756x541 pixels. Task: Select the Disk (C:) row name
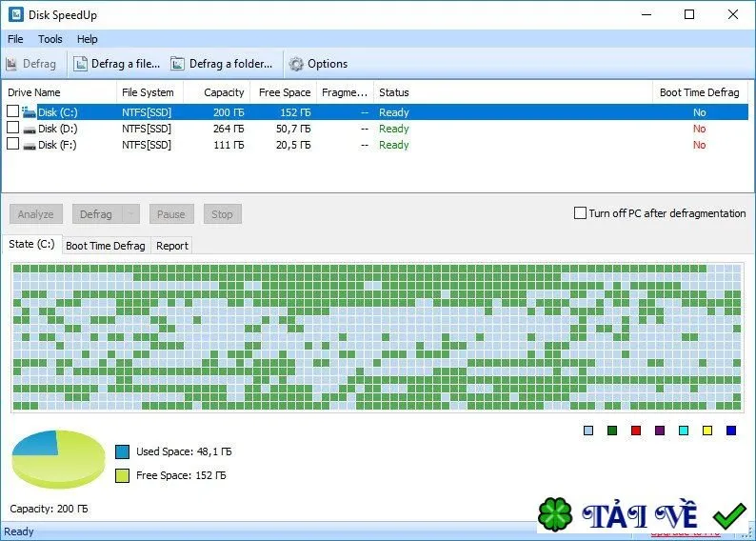click(x=58, y=112)
